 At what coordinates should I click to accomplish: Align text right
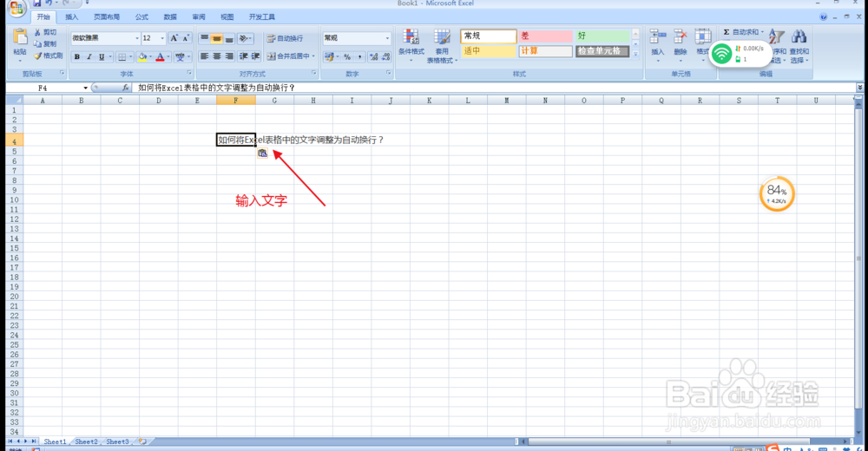tap(228, 56)
